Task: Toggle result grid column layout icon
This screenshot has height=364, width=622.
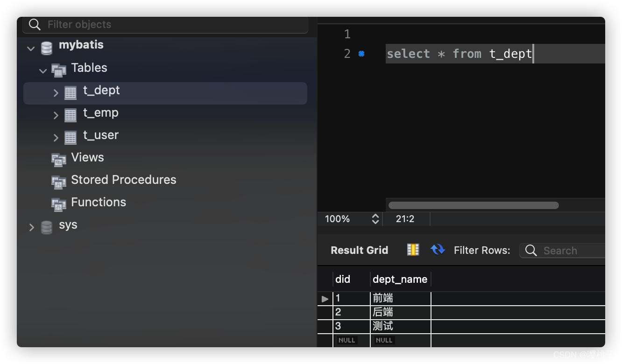Action: (x=413, y=250)
